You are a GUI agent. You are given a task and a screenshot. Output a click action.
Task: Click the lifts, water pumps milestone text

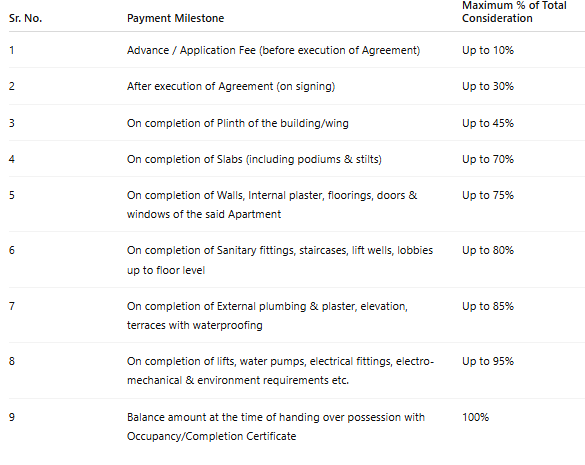(x=280, y=371)
